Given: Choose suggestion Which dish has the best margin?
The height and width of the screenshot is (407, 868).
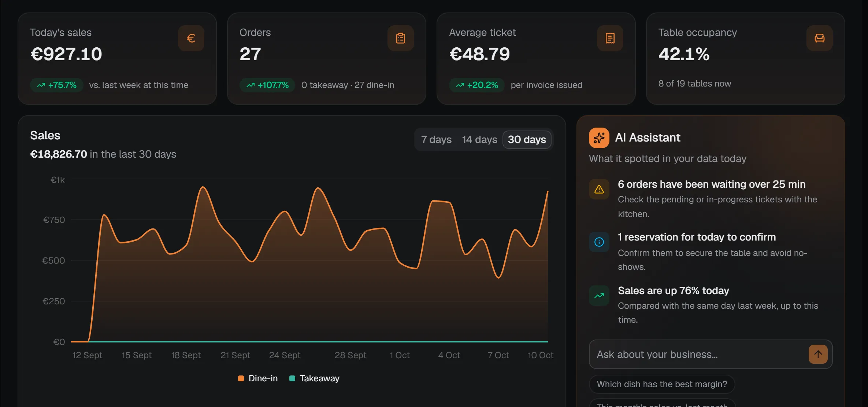Looking at the screenshot, I should [662, 384].
